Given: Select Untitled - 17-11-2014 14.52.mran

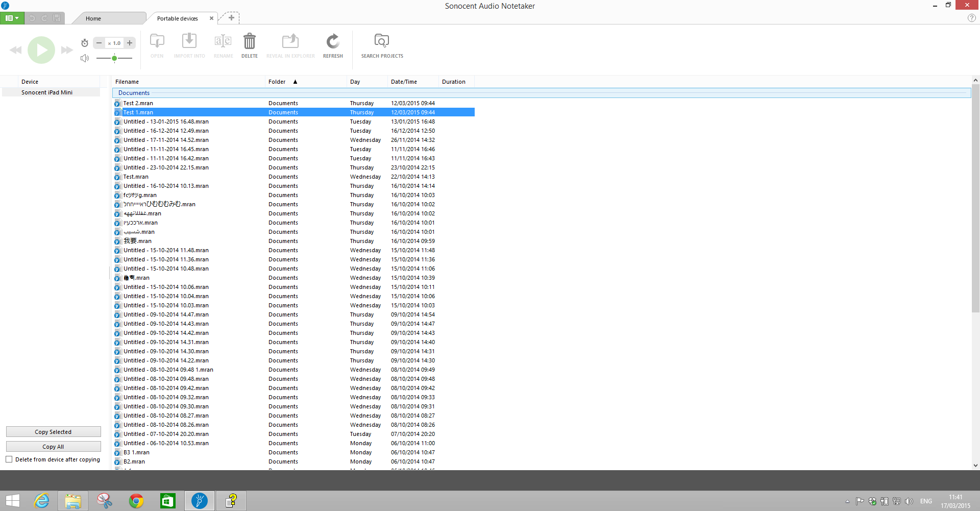Looking at the screenshot, I should point(166,140).
